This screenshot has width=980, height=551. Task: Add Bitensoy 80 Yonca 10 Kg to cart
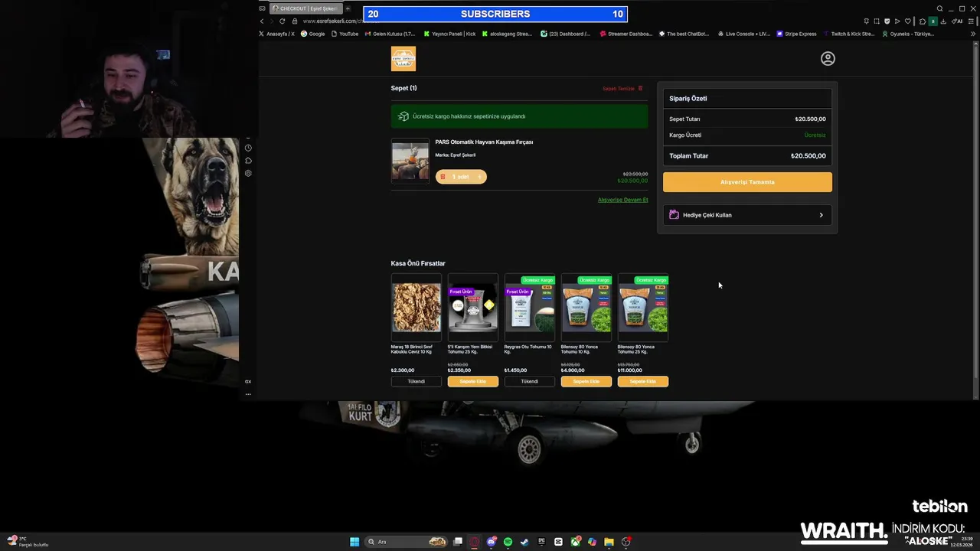point(586,381)
